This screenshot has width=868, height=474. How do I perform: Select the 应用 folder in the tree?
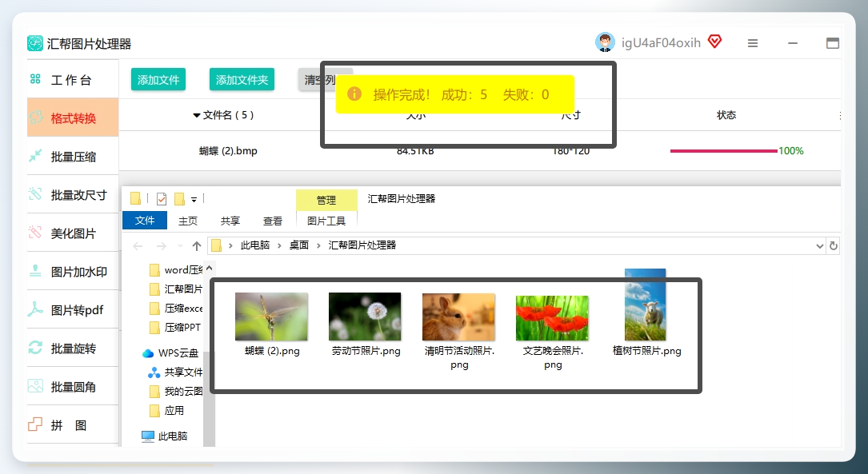click(167, 410)
